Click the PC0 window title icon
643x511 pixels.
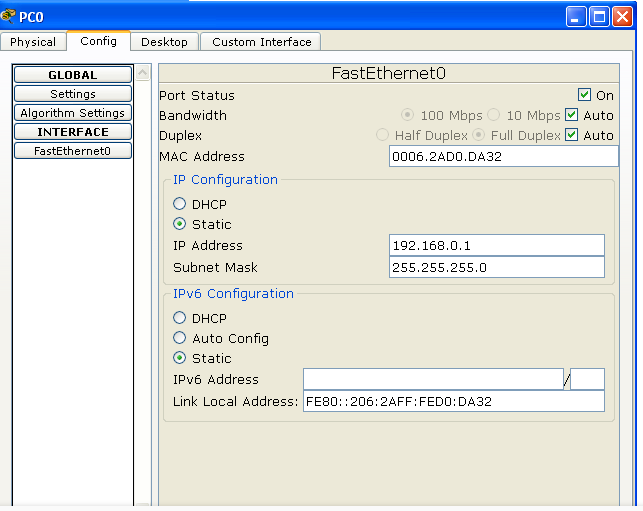[8, 16]
